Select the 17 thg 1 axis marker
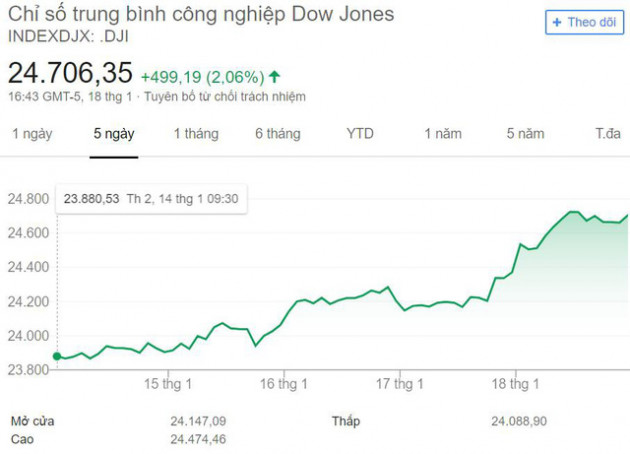 coord(400,384)
